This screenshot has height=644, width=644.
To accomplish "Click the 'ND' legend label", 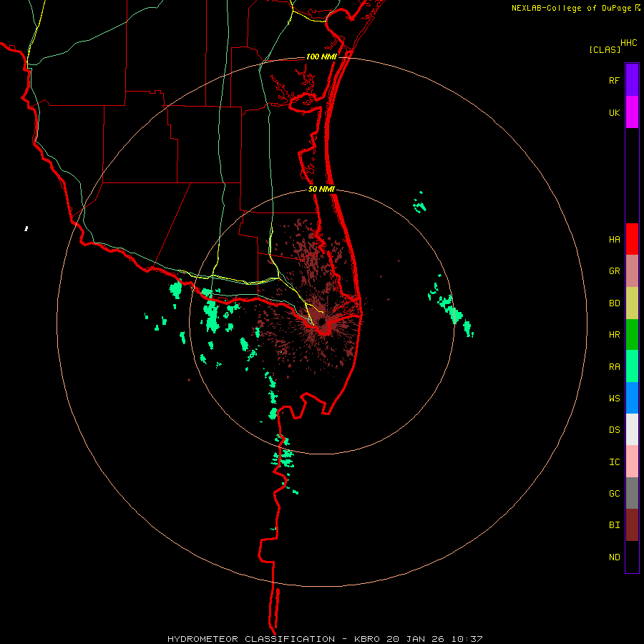I will click(614, 557).
